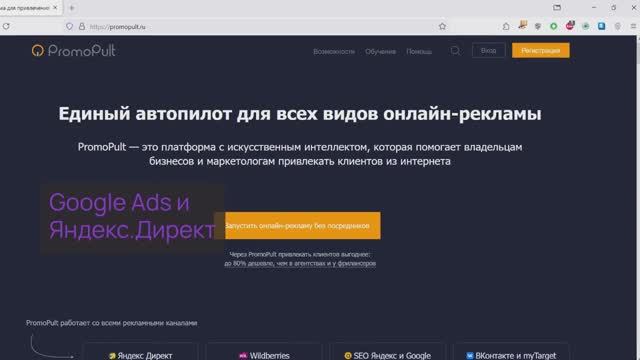Click the main headline Единый автопилот text
Screen dimensions: 640x360
pyautogui.click(x=300, y=113)
